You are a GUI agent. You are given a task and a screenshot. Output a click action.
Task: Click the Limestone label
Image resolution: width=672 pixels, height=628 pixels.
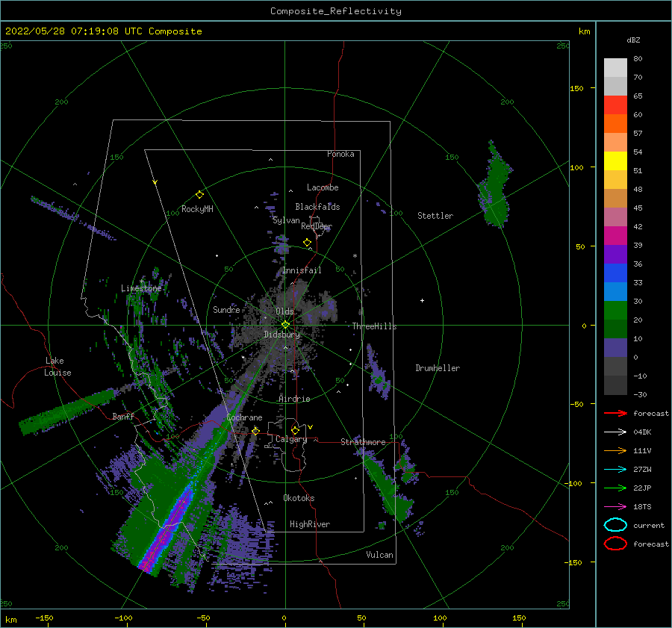[x=141, y=288]
